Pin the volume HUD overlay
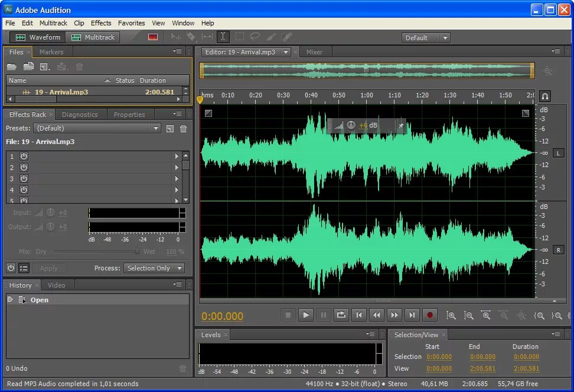574x392 pixels. (x=401, y=126)
